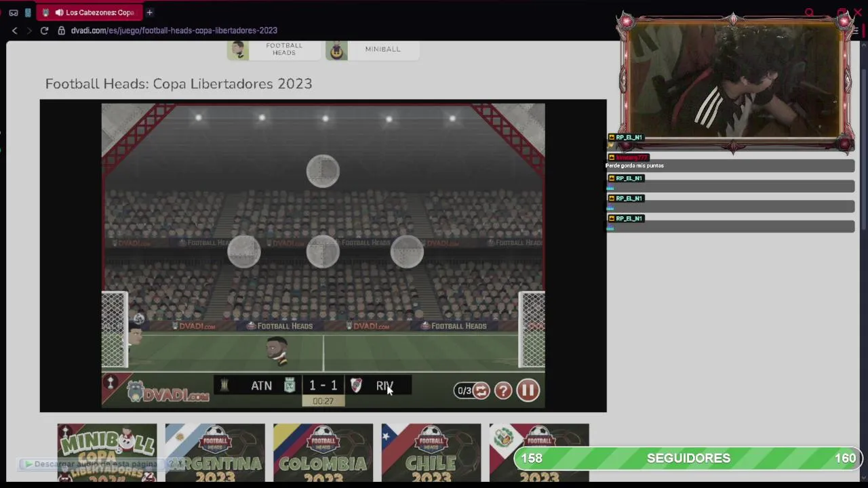Open the Argentina 2023 game thumbnail

215,453
